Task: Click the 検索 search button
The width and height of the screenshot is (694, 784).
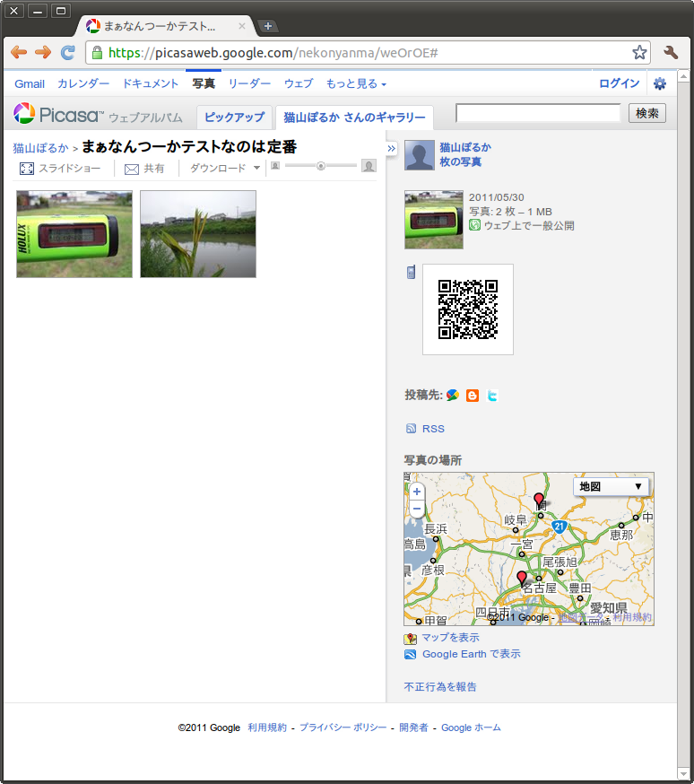Action: coord(647,113)
